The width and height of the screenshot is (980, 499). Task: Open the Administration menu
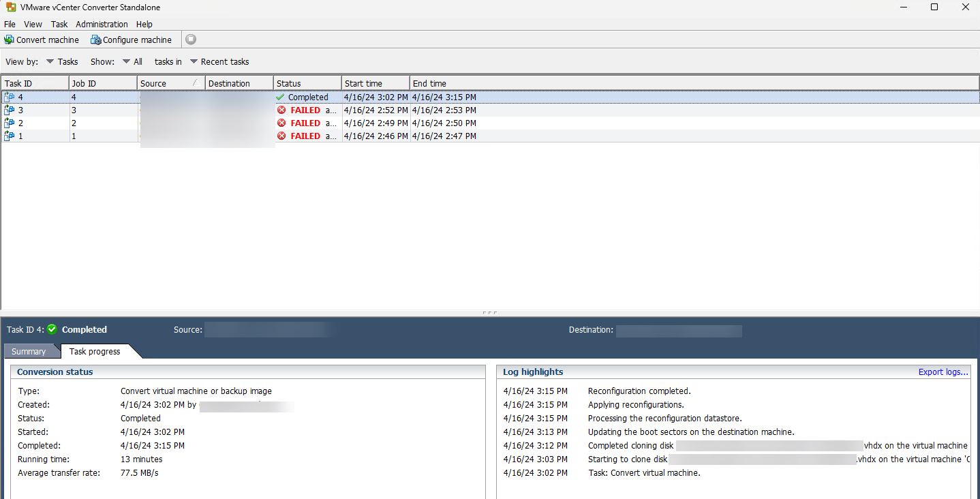click(102, 25)
